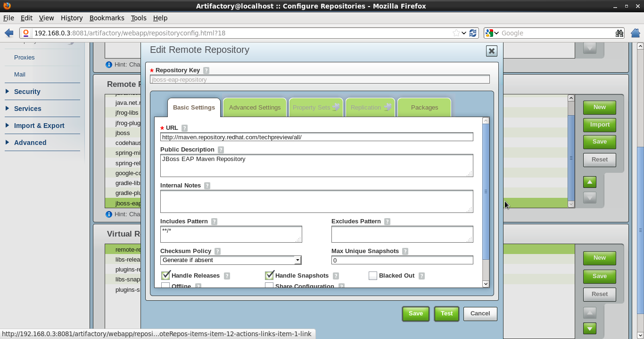Open the Checksum Policy dropdown
644x339 pixels.
[231, 260]
